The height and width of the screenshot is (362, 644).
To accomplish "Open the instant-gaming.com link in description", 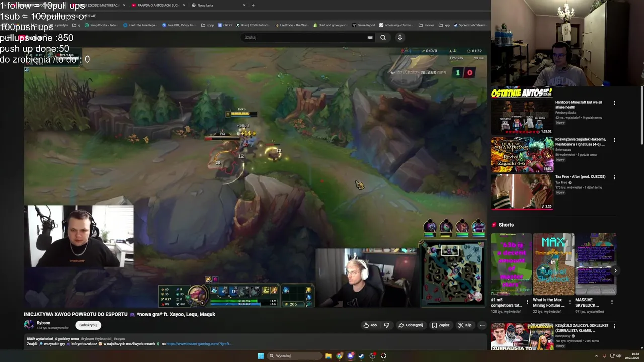I will [199, 344].
